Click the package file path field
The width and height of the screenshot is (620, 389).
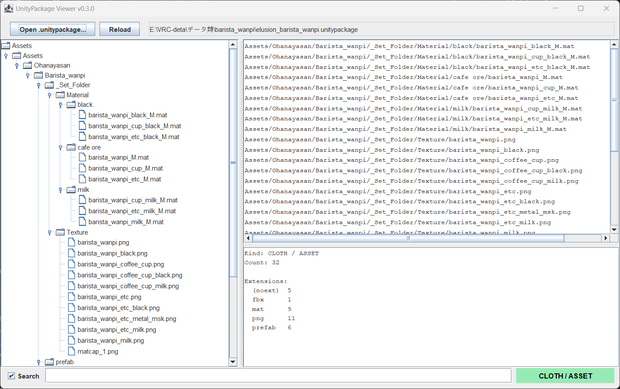[381, 29]
